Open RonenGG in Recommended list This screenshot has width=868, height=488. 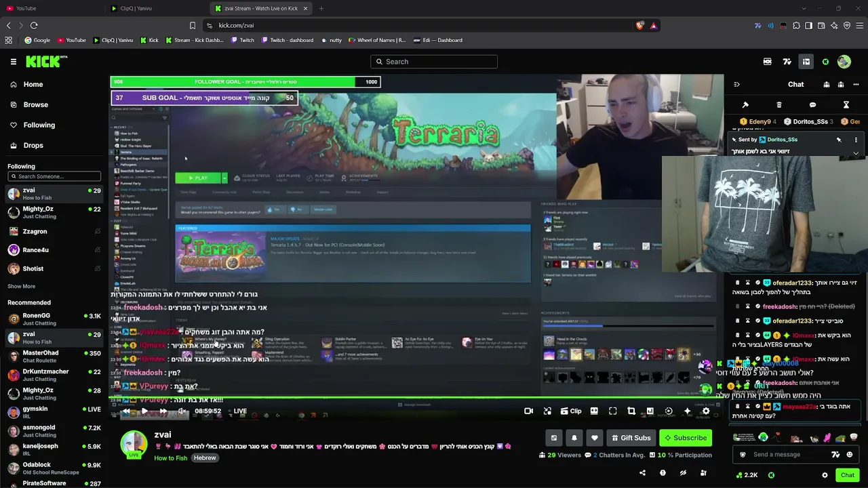pyautogui.click(x=54, y=319)
